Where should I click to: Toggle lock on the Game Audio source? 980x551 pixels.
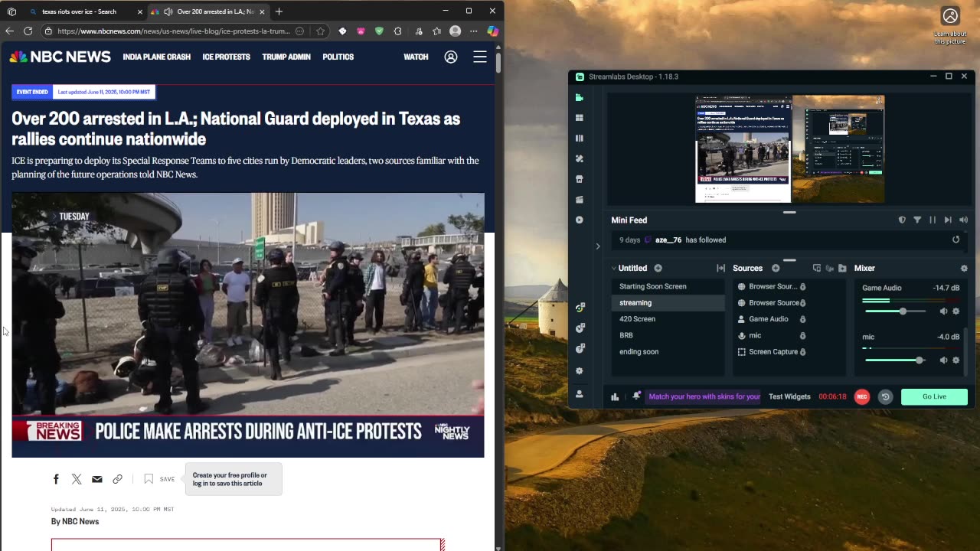[802, 319]
